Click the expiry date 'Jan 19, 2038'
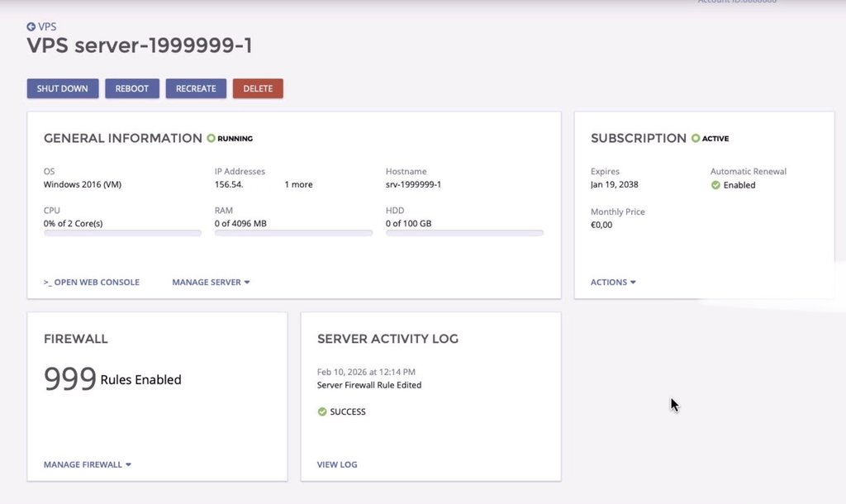The height and width of the screenshot is (504, 846). point(615,184)
